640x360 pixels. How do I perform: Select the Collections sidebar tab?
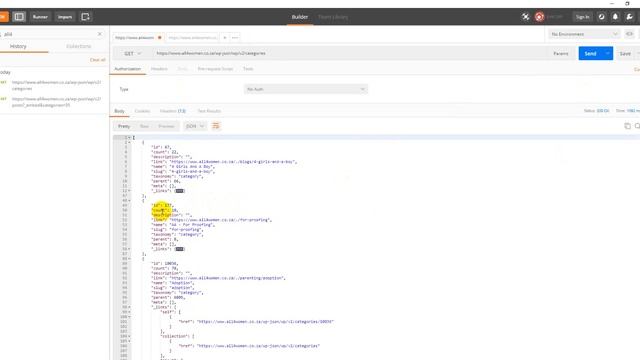[78, 47]
